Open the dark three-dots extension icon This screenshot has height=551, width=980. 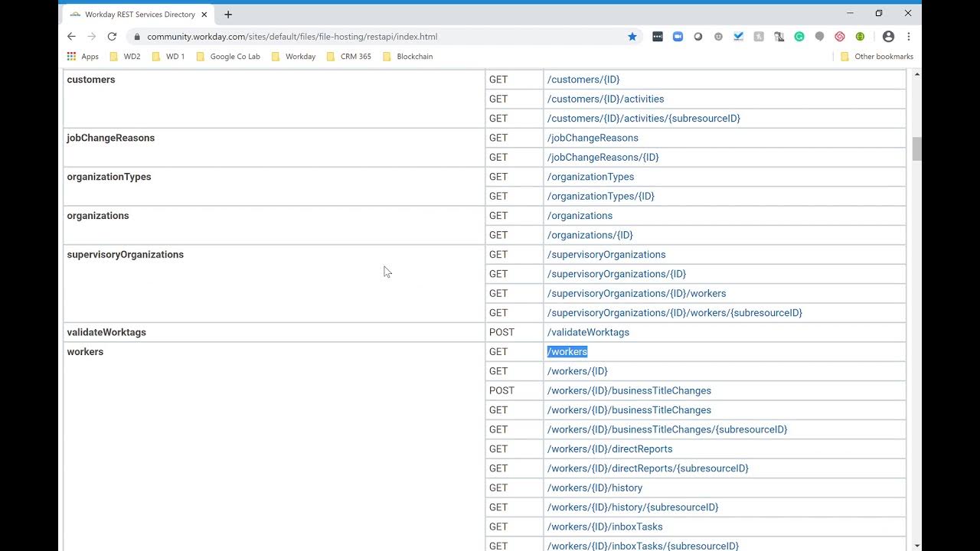[658, 36]
